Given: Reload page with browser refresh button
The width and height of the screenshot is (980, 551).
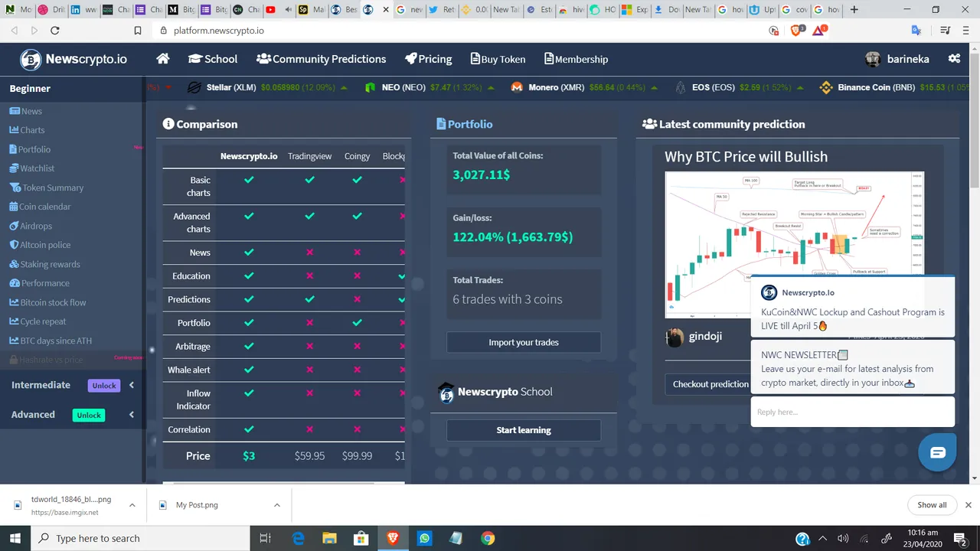Looking at the screenshot, I should (x=55, y=31).
